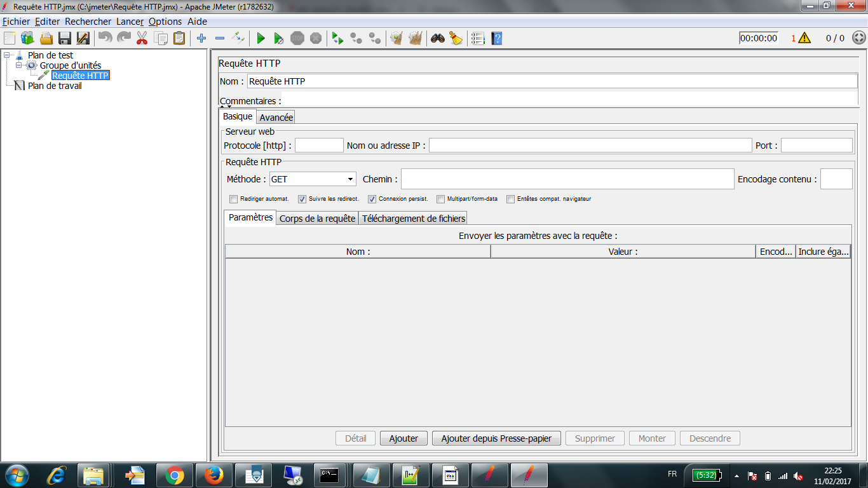The width and height of the screenshot is (868, 488).
Task: Enable the Rediriger automat. checkbox
Action: click(233, 199)
